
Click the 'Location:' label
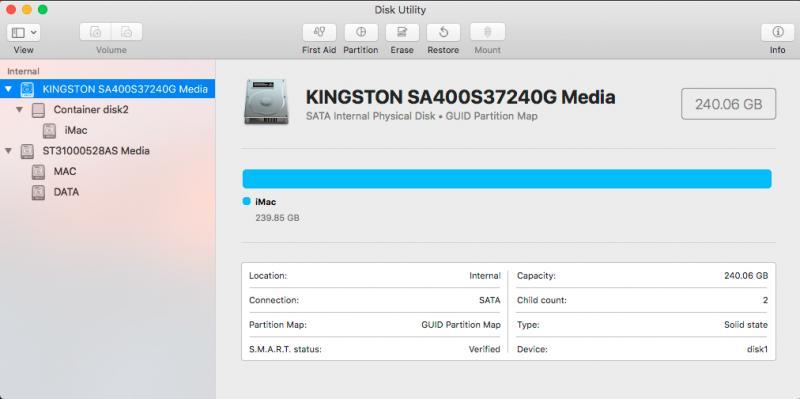268,276
